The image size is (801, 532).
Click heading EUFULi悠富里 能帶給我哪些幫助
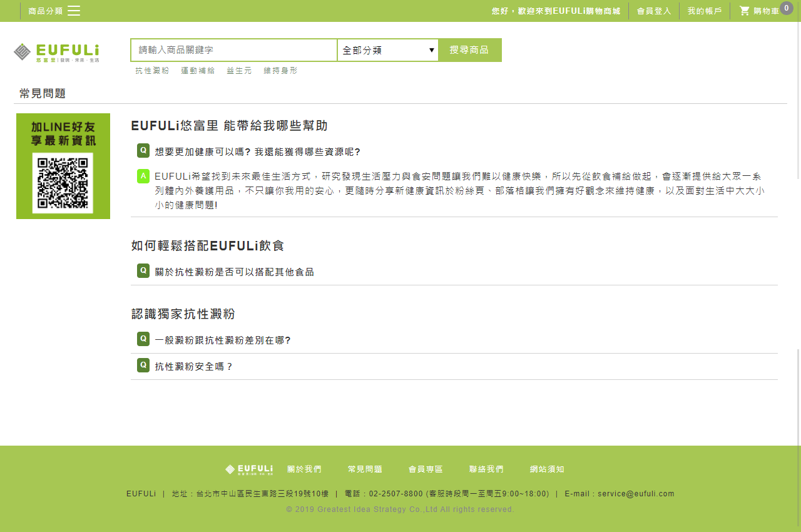229,126
